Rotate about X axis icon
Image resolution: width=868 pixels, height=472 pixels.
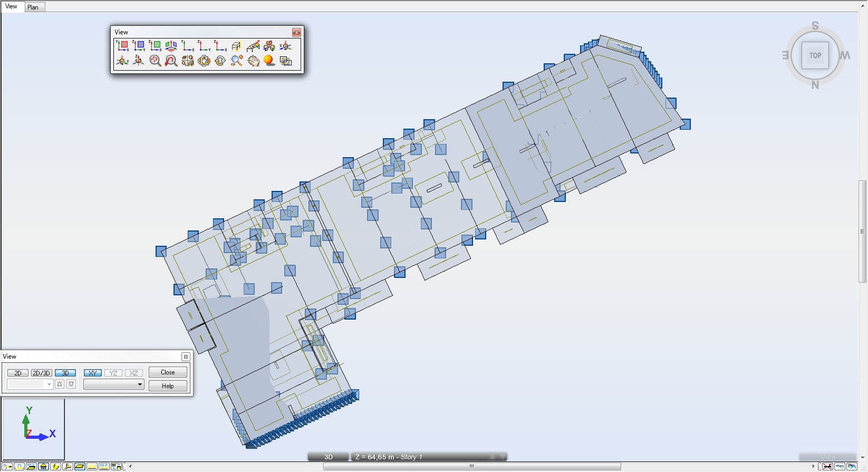(286, 46)
